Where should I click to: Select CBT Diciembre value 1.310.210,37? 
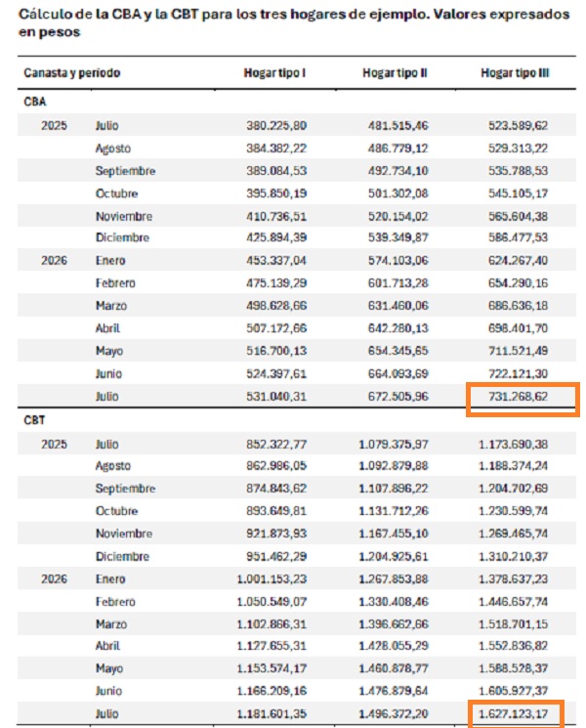pyautogui.click(x=513, y=556)
